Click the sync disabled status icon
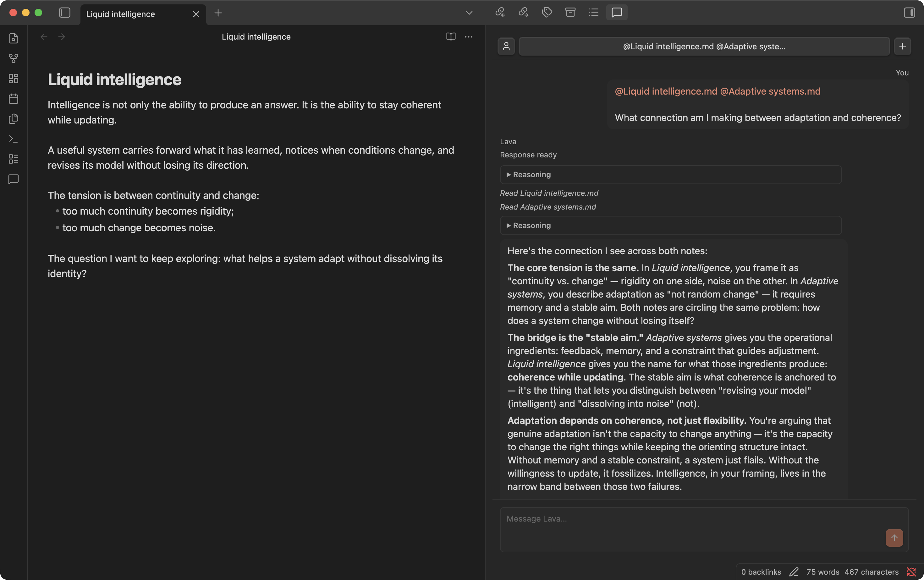 click(911, 572)
